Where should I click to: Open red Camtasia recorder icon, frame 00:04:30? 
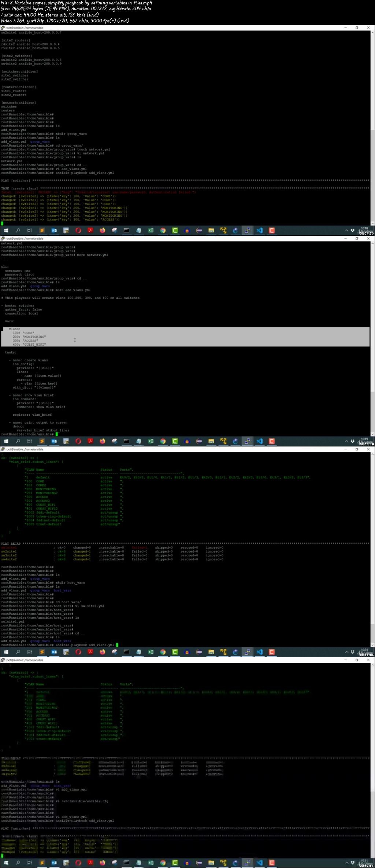271,231
